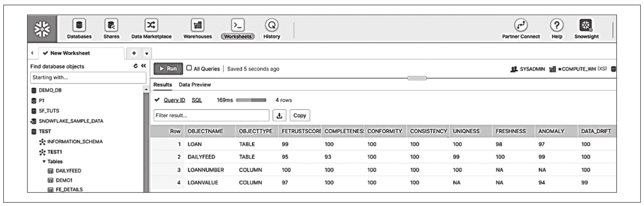Open the Shares icon

click(x=111, y=26)
